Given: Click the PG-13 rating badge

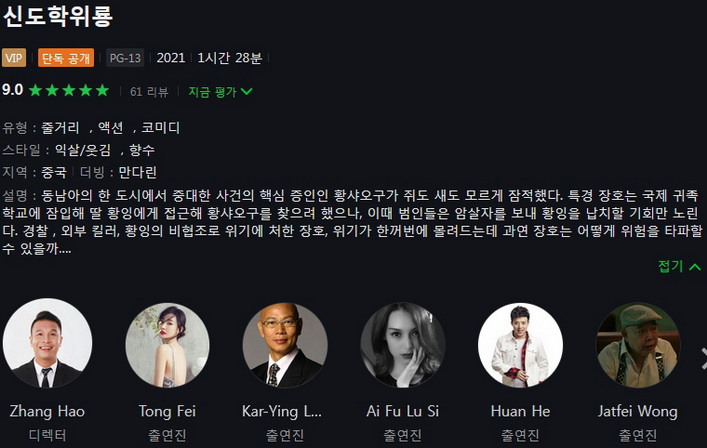Looking at the screenshot, I should point(125,58).
